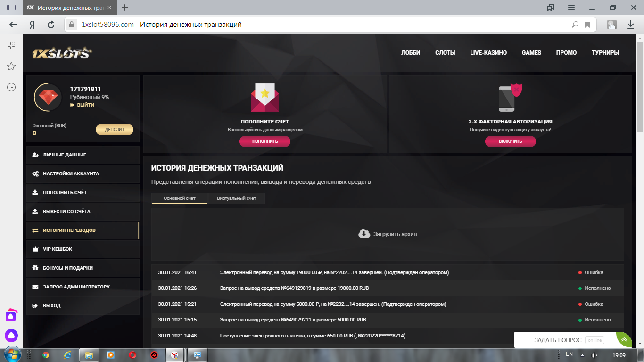Open the СЛОТЫ section
The height and width of the screenshot is (362, 644).
[445, 53]
